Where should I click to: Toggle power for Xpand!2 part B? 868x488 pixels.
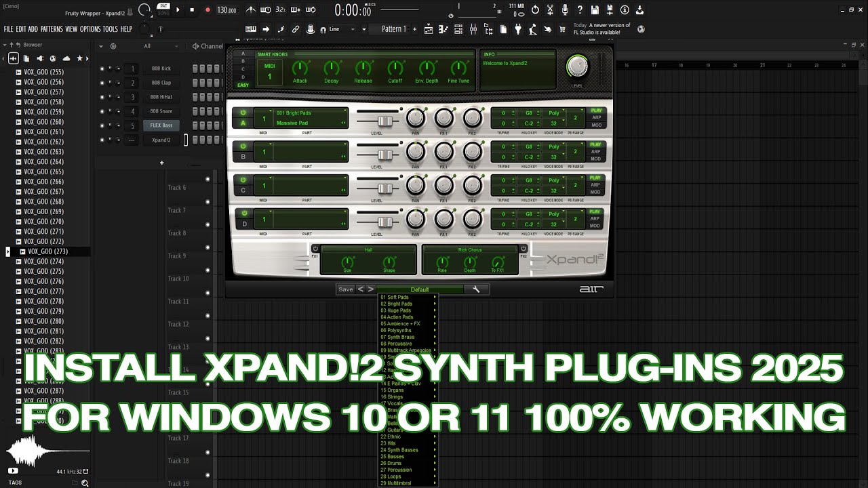pos(243,146)
